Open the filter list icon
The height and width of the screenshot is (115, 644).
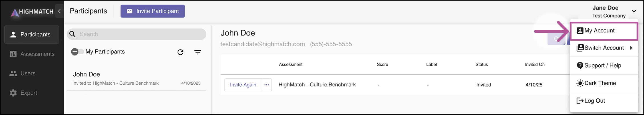pyautogui.click(x=198, y=52)
